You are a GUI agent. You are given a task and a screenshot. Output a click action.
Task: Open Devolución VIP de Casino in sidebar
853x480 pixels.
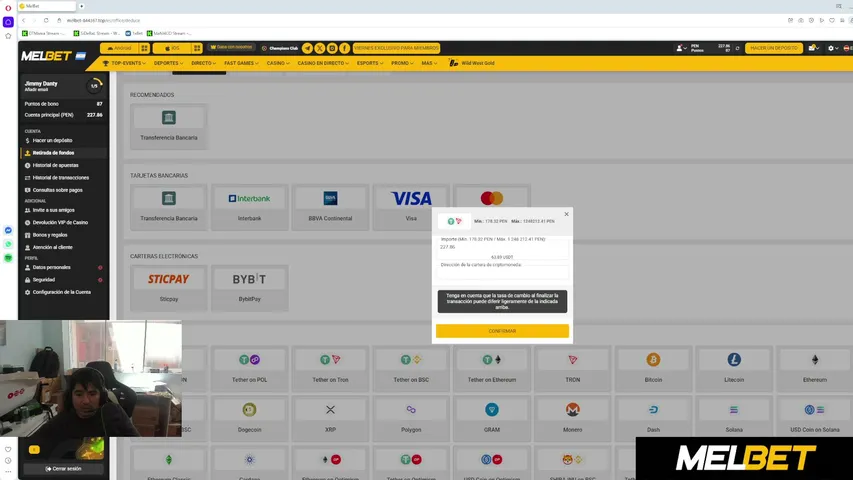pyautogui.click(x=60, y=223)
